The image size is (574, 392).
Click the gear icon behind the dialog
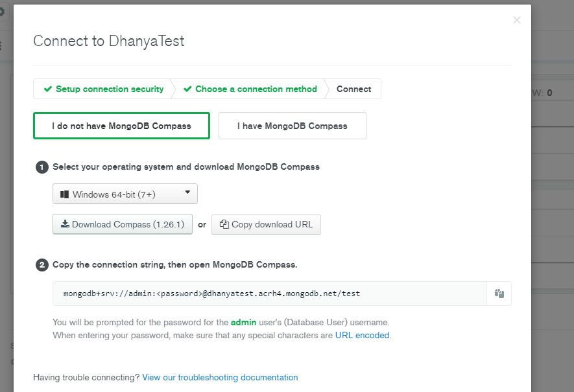(x=3, y=12)
